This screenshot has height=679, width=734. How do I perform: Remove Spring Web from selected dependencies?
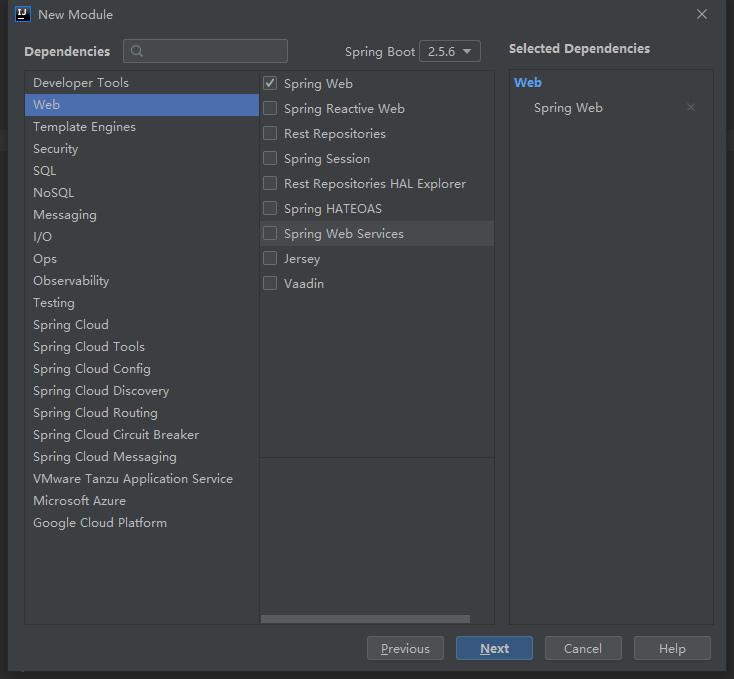[x=690, y=108]
